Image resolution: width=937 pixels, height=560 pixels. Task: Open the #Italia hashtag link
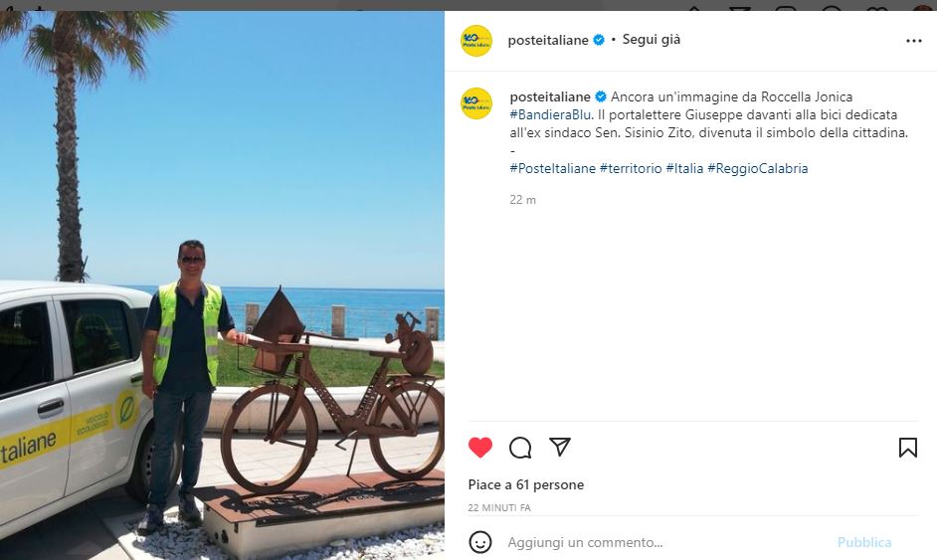tap(684, 168)
